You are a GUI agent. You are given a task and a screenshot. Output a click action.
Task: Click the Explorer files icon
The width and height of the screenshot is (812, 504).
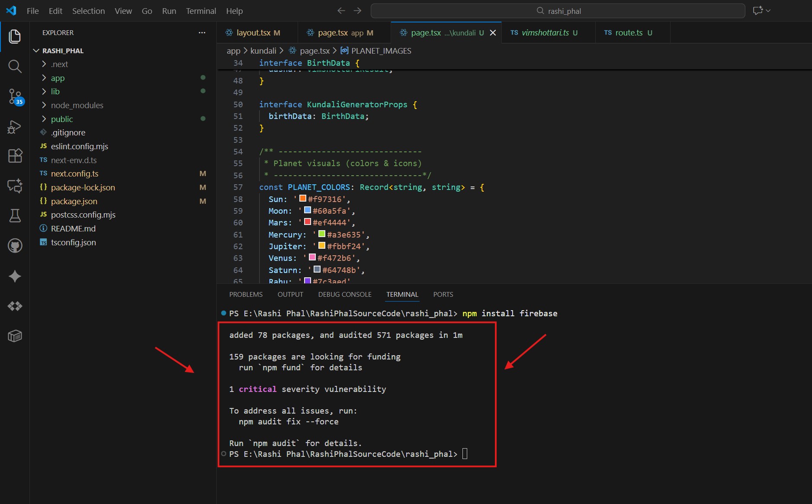click(x=15, y=36)
